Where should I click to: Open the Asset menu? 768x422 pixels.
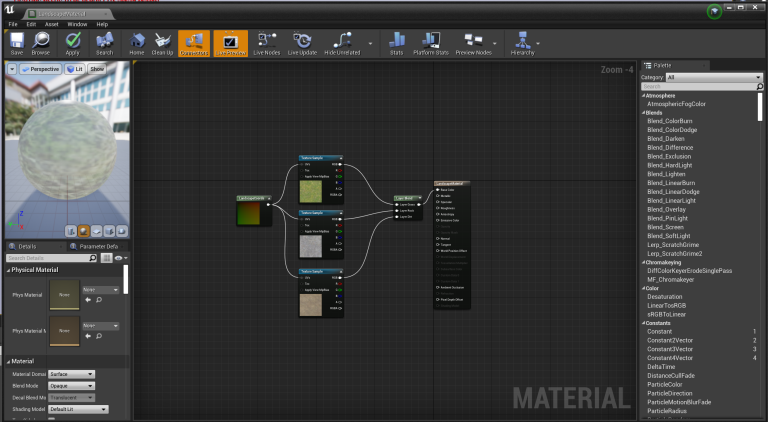click(50, 24)
